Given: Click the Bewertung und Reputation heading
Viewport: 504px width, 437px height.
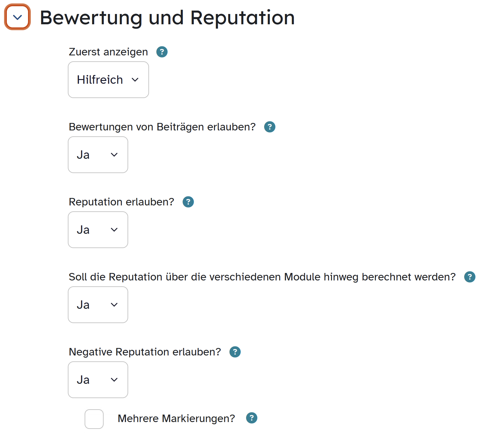Looking at the screenshot, I should (167, 18).
